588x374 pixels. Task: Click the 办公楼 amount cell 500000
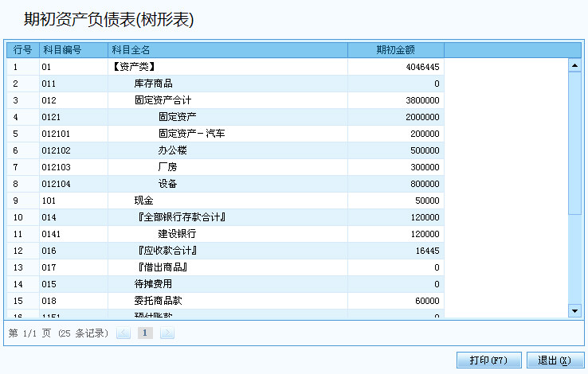click(x=395, y=150)
